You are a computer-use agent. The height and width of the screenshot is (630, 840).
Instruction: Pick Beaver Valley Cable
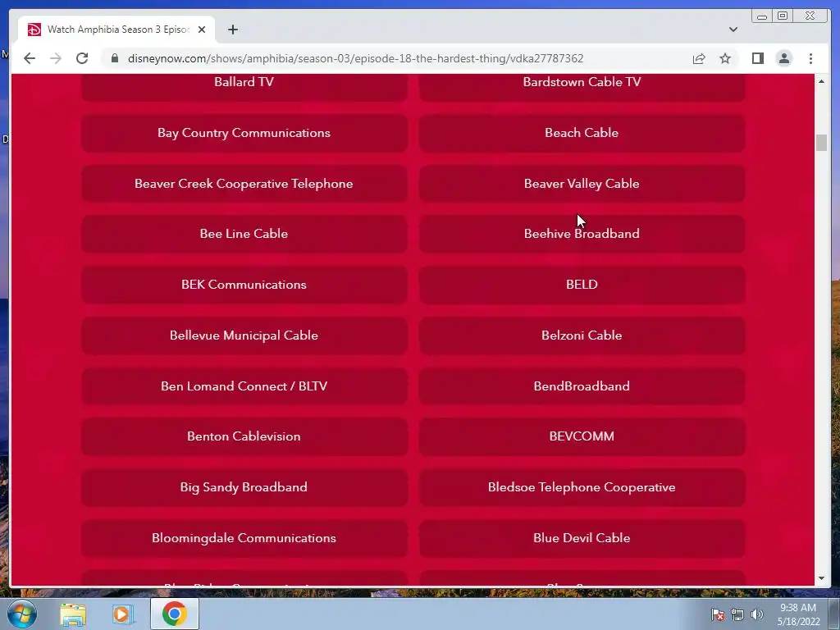pyautogui.click(x=582, y=184)
